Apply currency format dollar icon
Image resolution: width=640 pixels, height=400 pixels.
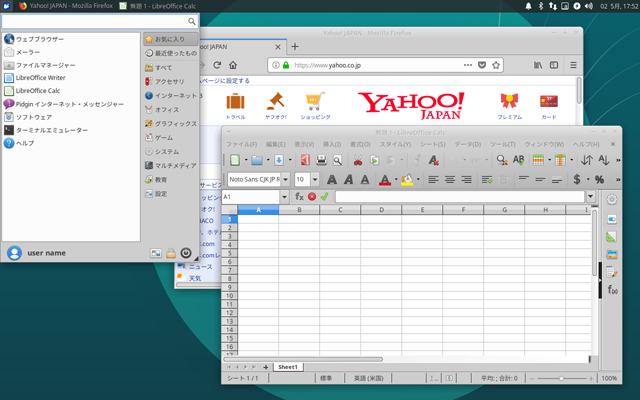click(577, 179)
